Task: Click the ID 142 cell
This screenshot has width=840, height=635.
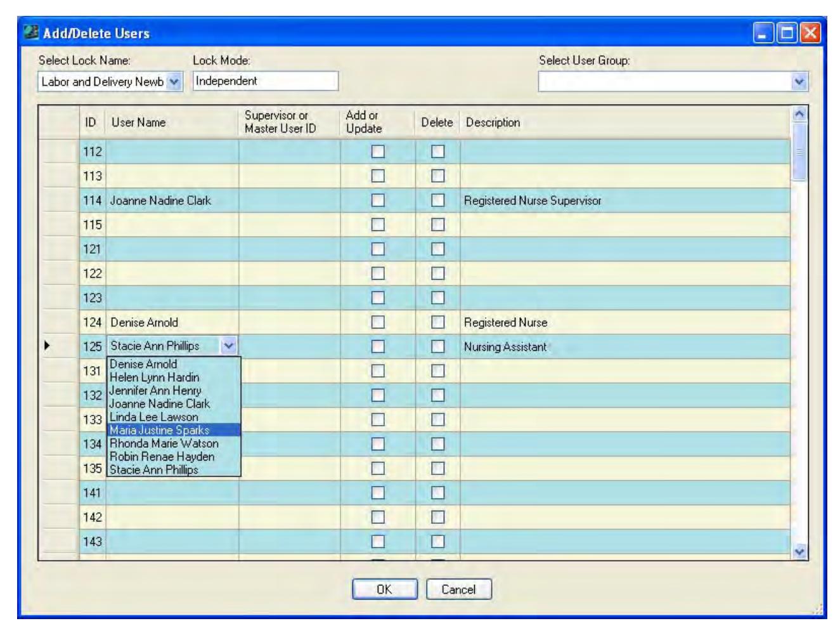Action: point(93,517)
